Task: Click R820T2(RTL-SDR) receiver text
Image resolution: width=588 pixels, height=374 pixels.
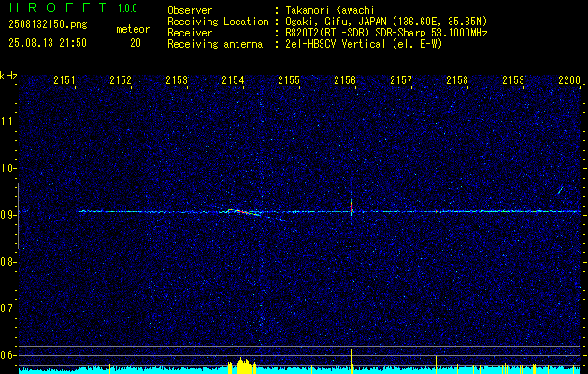Action: 386,33
